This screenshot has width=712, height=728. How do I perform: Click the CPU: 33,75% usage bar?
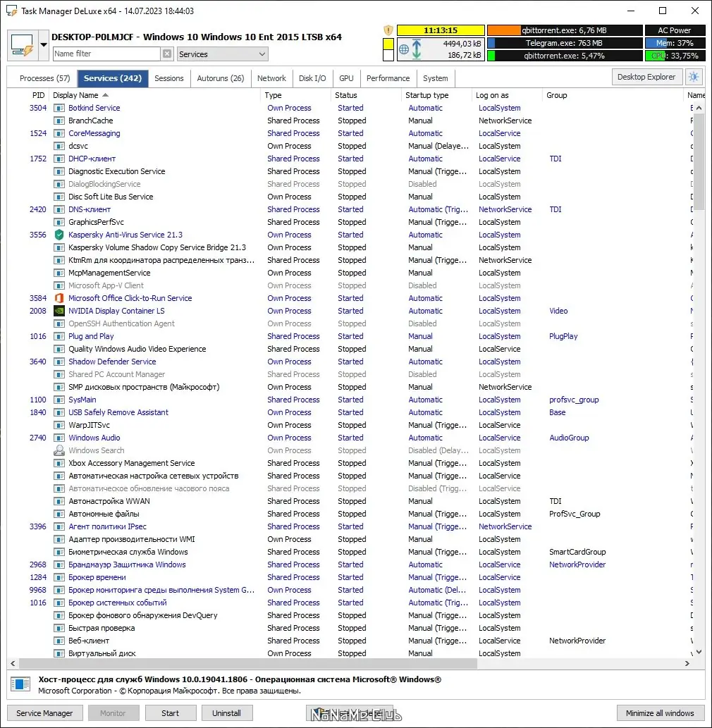pyautogui.click(x=675, y=56)
